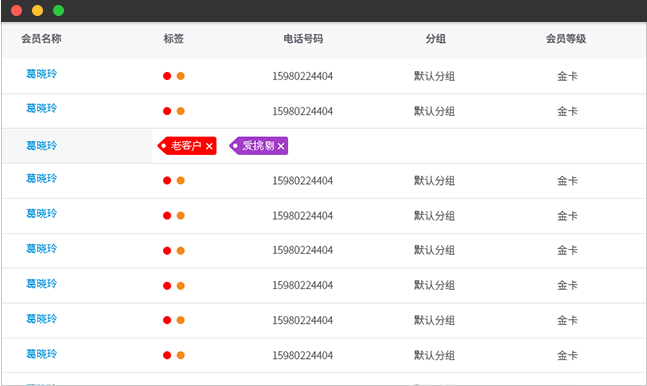Image resolution: width=647 pixels, height=386 pixels.
Task: Remove the 老客户 tag via its X
Action: (209, 146)
